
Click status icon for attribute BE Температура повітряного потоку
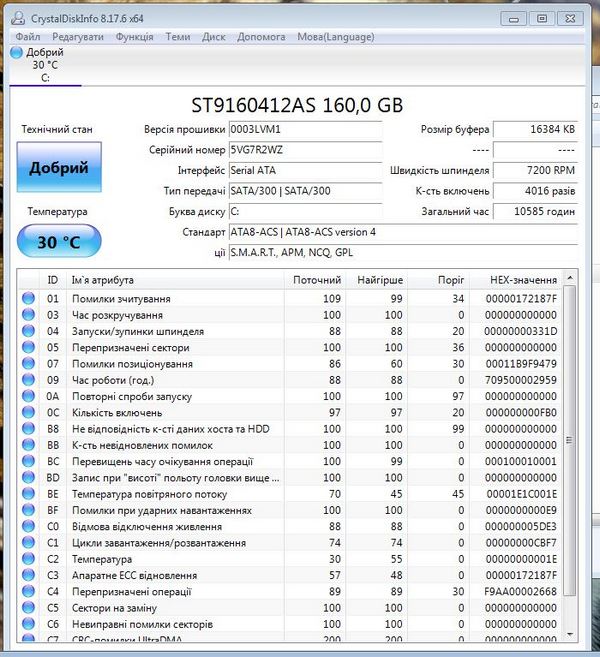pyautogui.click(x=29, y=494)
